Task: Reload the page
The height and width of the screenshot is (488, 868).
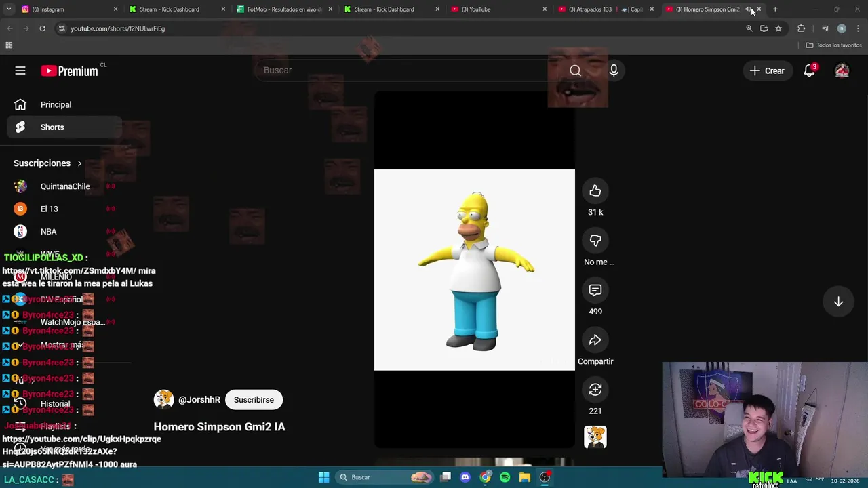Action: click(x=42, y=28)
